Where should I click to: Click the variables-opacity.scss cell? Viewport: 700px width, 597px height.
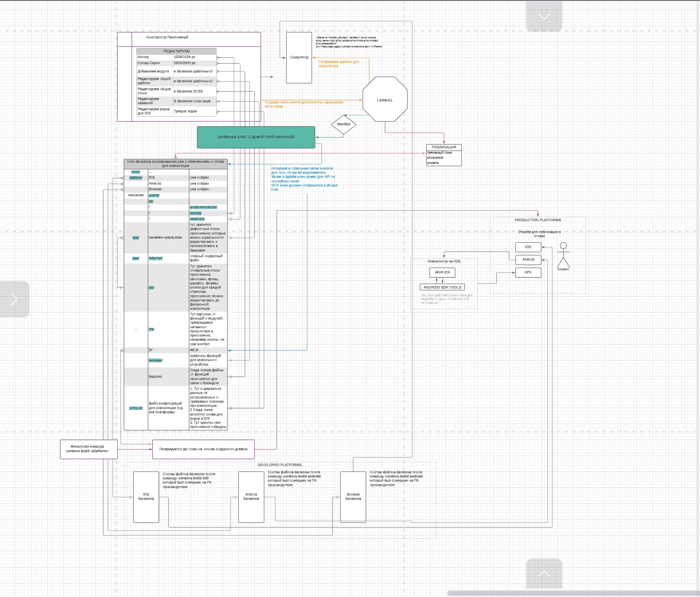point(168,238)
